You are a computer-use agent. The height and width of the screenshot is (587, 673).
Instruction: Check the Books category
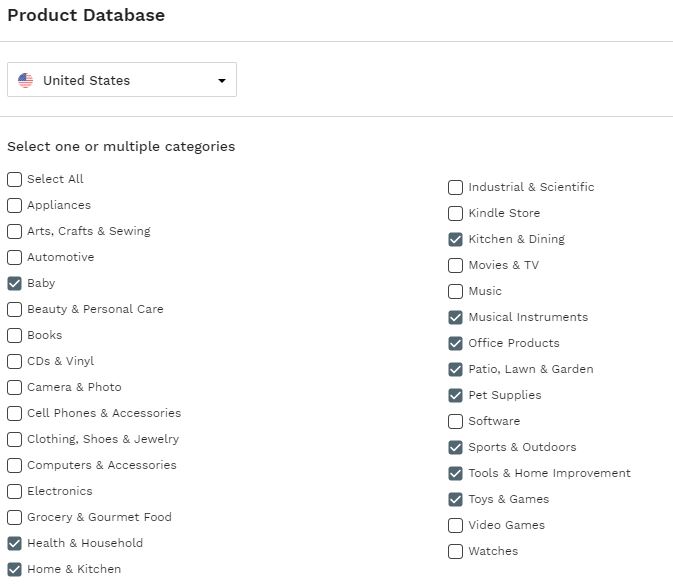pos(15,336)
